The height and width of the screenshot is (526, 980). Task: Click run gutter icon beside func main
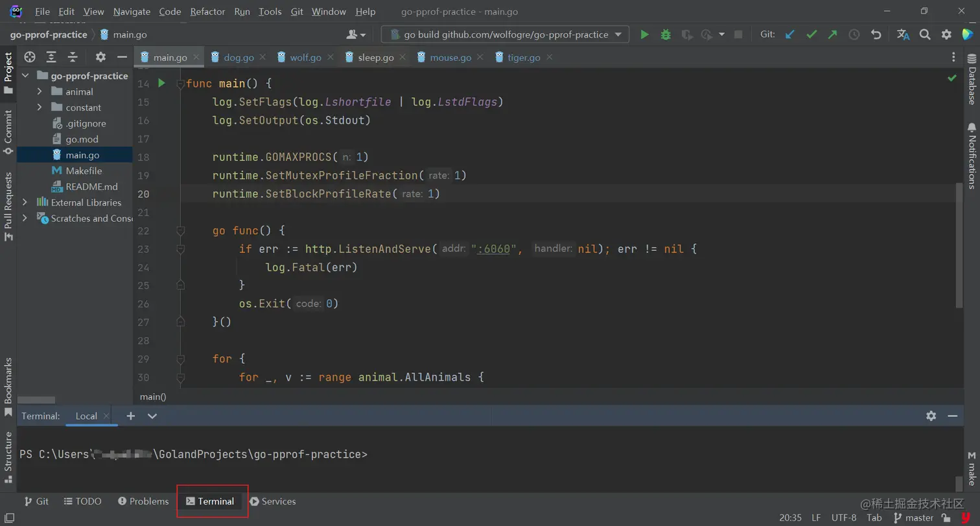click(x=162, y=83)
